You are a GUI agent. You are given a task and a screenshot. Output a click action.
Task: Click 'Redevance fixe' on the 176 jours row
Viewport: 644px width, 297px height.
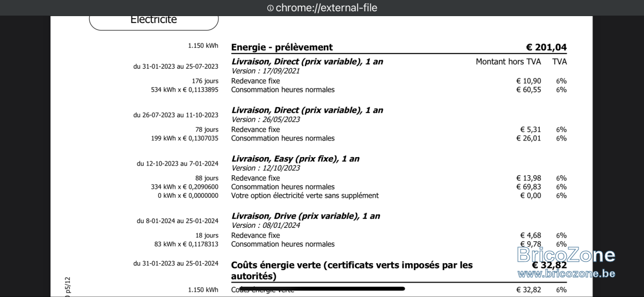[x=255, y=81]
